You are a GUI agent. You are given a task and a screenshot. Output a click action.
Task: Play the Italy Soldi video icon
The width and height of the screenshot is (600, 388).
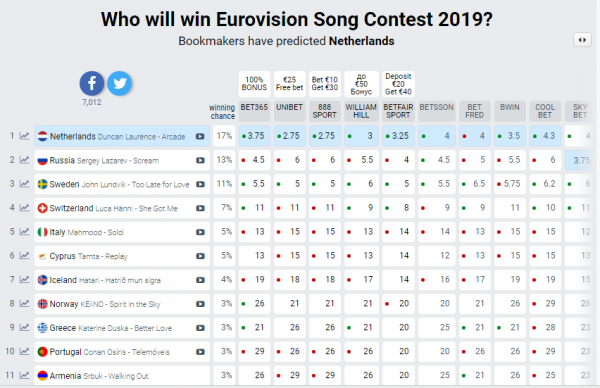[x=200, y=232]
